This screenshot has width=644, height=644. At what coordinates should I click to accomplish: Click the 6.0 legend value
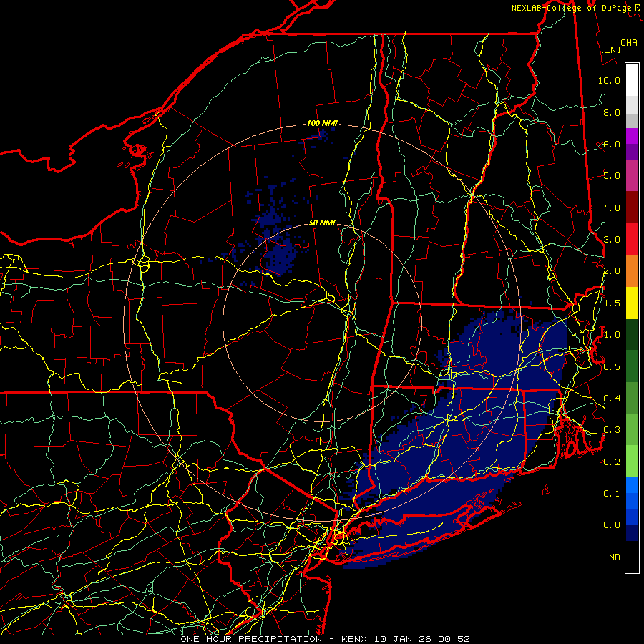coord(612,144)
